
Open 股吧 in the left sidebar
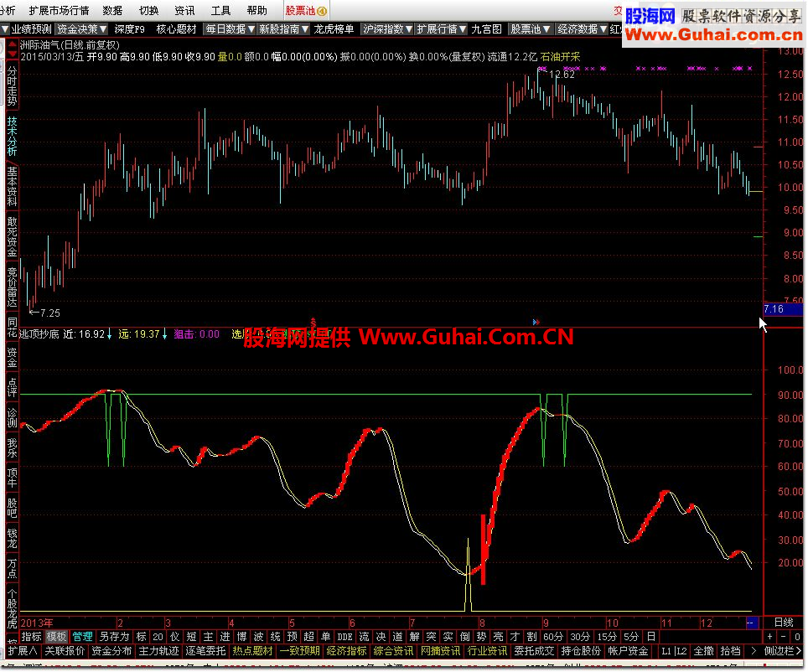pos(12,508)
